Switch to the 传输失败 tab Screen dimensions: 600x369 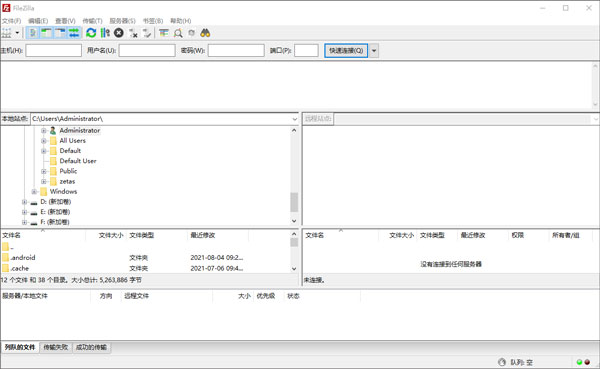pos(55,347)
